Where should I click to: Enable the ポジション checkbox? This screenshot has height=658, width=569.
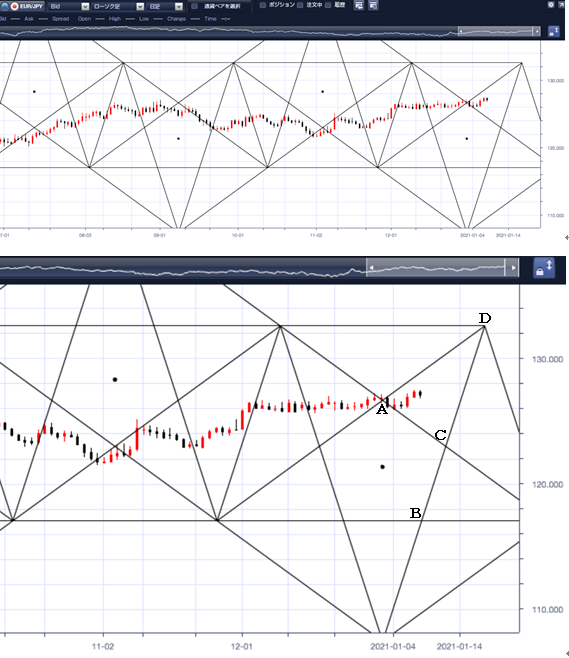(263, 5)
